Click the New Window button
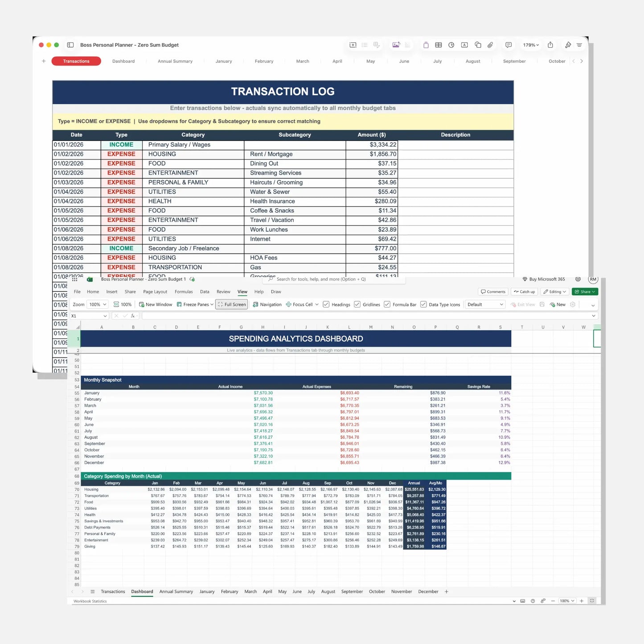The width and height of the screenshot is (644, 644). (156, 304)
